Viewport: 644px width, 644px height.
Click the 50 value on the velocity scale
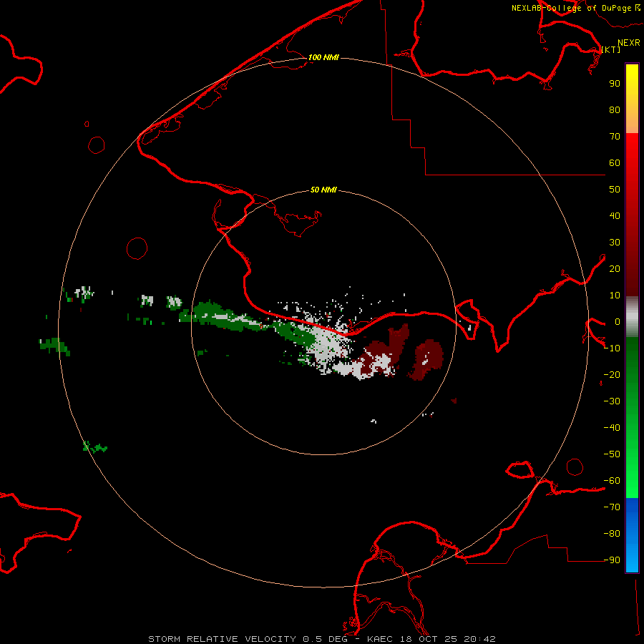tap(615, 190)
